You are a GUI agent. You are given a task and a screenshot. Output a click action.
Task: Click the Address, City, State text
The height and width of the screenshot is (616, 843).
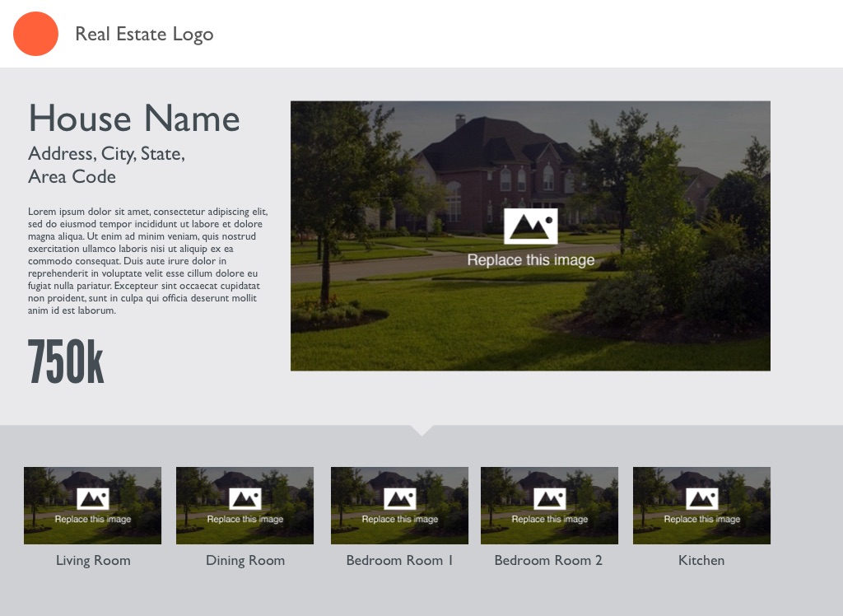[106, 154]
